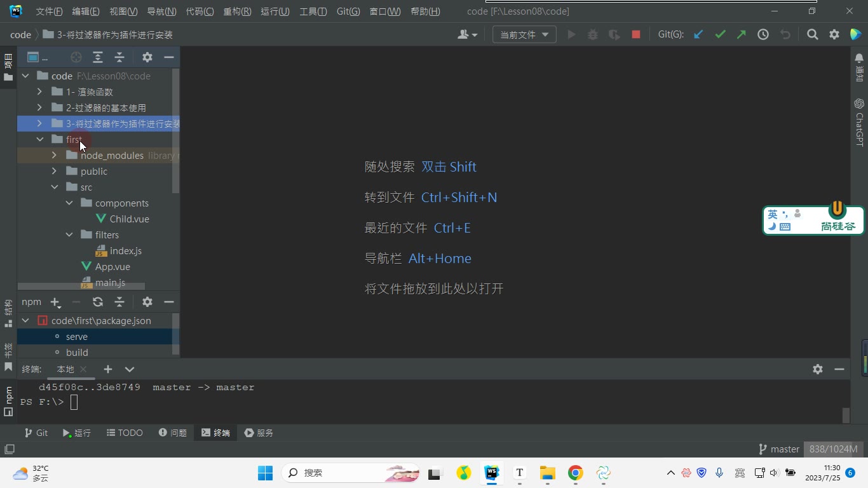Open search everywhere magnifier in toolbar

(813, 35)
